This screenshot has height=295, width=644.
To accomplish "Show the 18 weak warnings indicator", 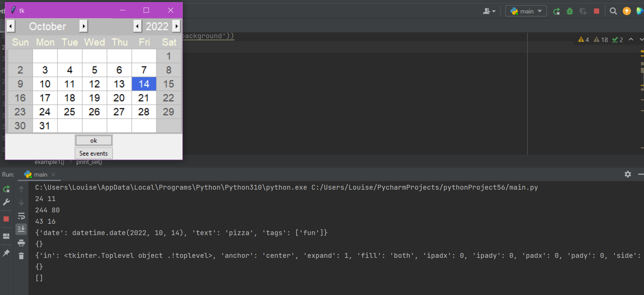I will pyautogui.click(x=601, y=40).
